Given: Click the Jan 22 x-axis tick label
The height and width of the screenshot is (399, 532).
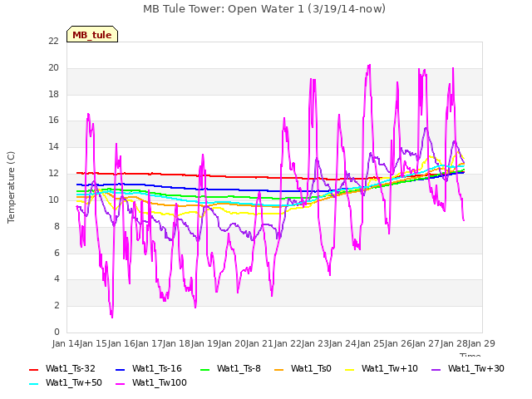Looking at the screenshot, I should (288, 343).
